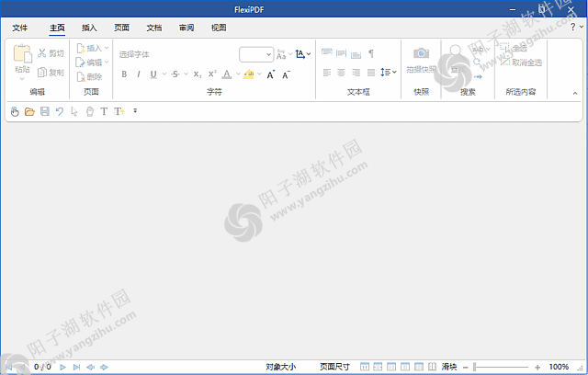Expand the strikethrough options arrow
588x375 pixels.
coord(186,74)
